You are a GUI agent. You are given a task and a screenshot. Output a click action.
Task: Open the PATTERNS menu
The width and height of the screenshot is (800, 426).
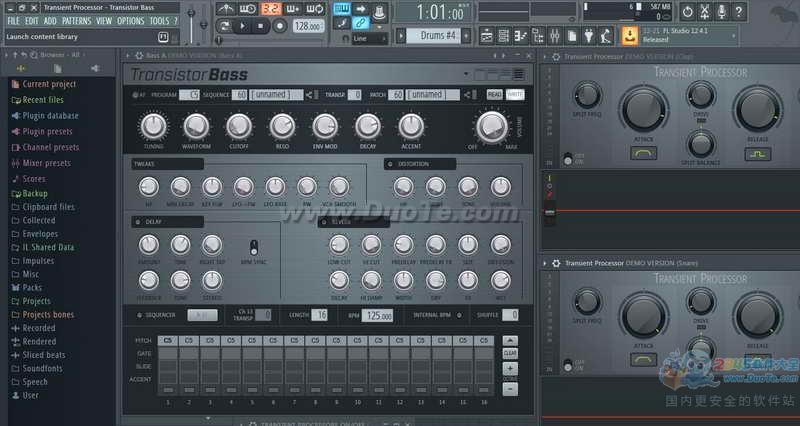coord(77,21)
